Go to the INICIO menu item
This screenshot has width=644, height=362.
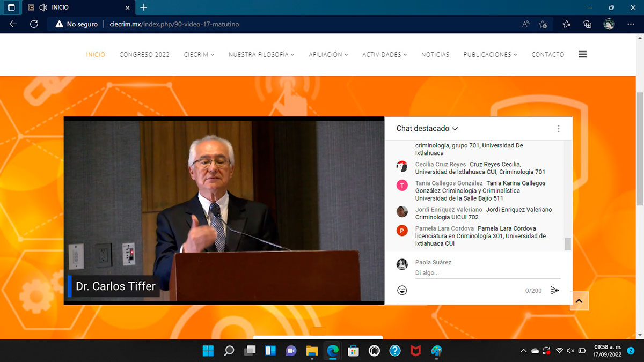tap(96, 55)
